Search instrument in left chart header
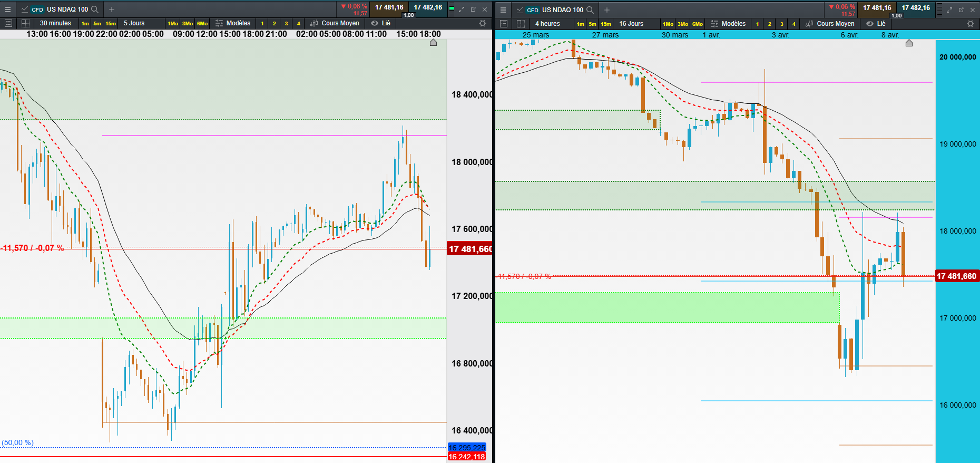 (95, 9)
